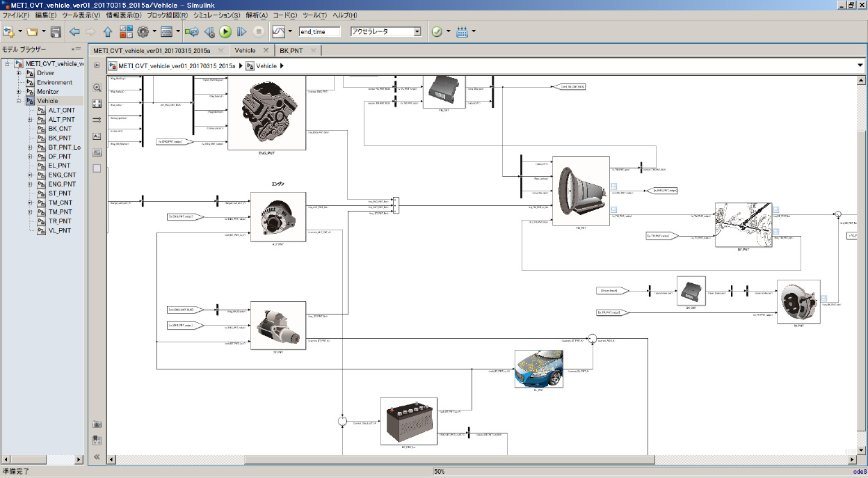This screenshot has width=868, height=478.
Task: Open the New Model dropdown arrow
Action: point(20,31)
